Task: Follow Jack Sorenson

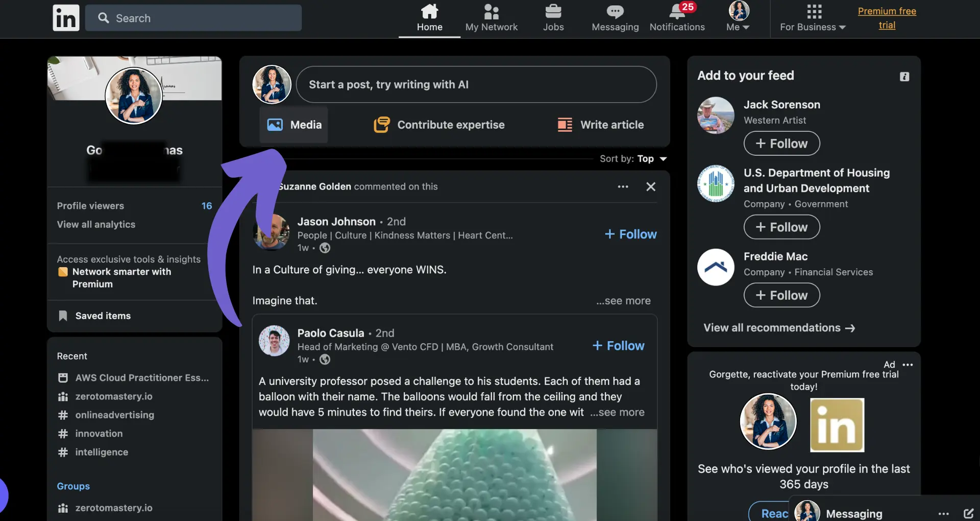Action: tap(781, 144)
